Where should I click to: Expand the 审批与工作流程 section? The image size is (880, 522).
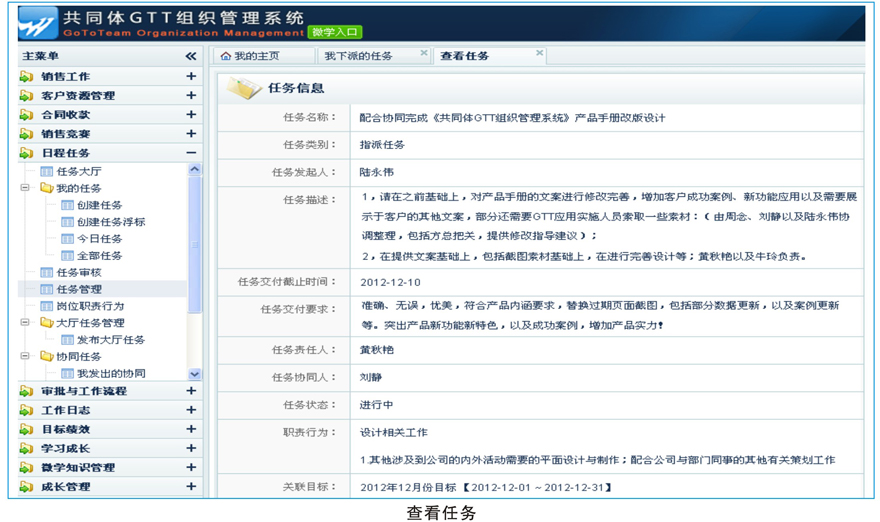(x=191, y=391)
